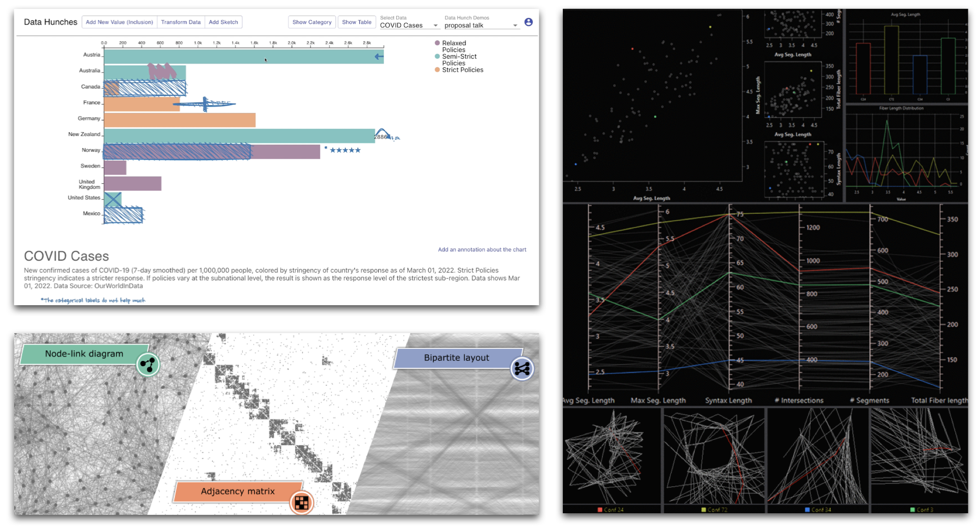This screenshot has height=529, width=980.
Task: Open the Data Hunch Demos proposal talk dropdown
Action: point(481,25)
